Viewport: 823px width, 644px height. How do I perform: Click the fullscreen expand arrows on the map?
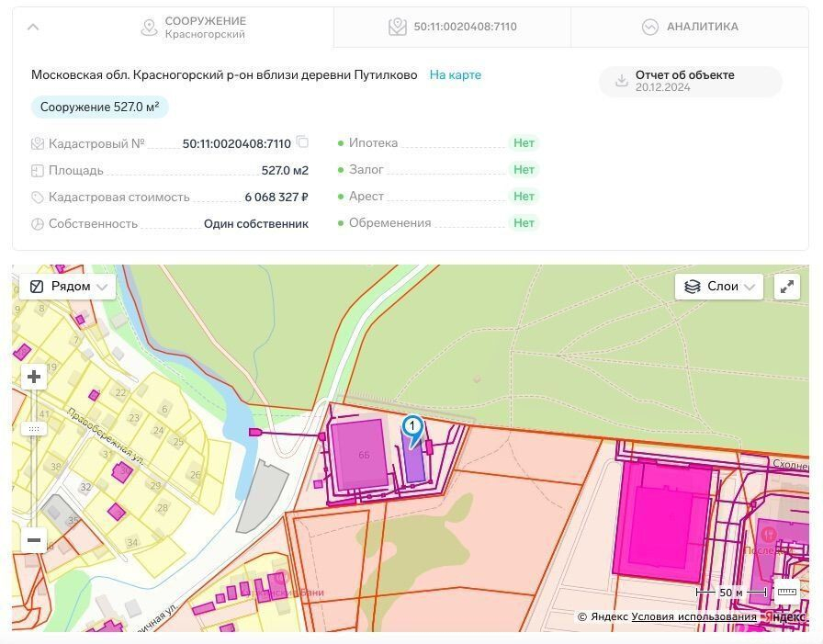[x=787, y=286]
